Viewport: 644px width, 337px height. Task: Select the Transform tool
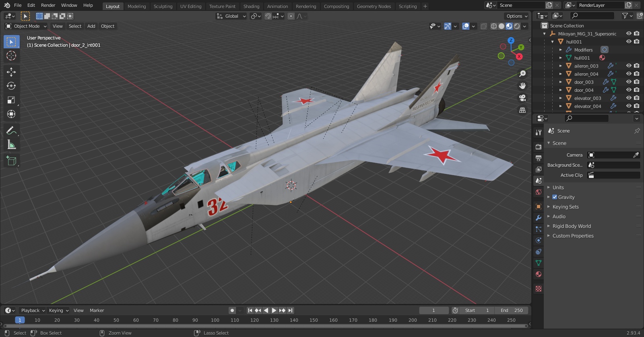(11, 114)
